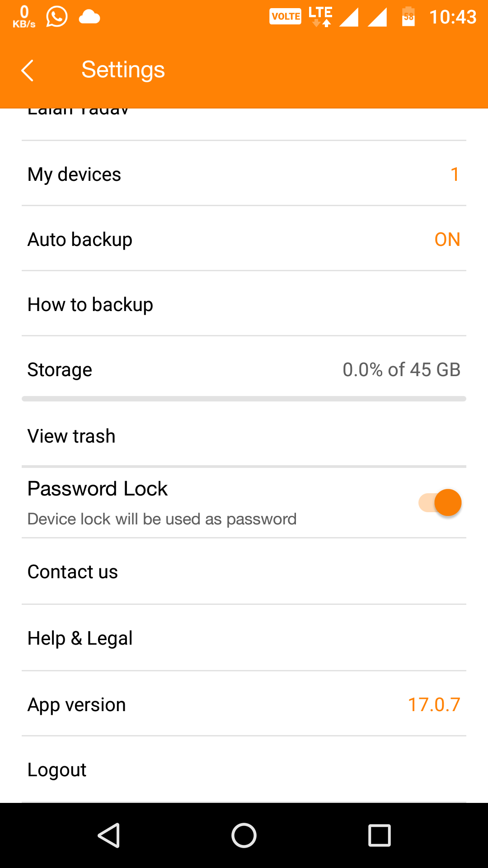Open How to backup guide
This screenshot has height=868, width=488.
coord(244,304)
